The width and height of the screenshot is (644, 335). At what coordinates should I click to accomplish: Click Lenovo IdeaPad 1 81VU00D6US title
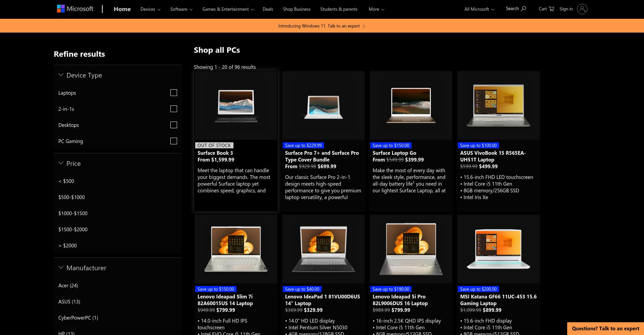[322, 300]
